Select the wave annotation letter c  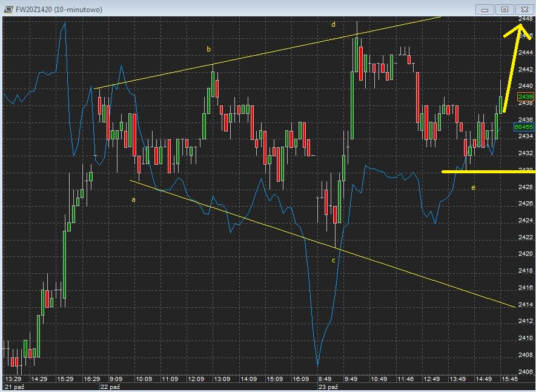click(334, 261)
